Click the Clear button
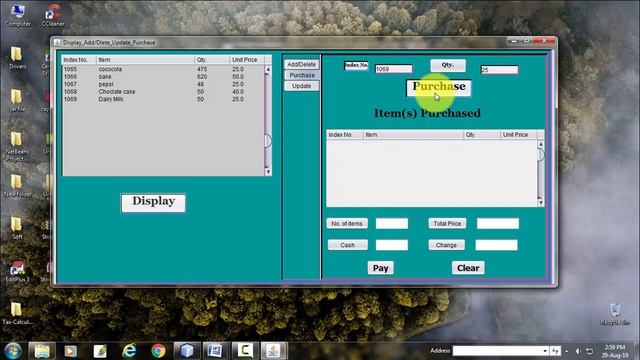Screen dimensions: 640x360 (x=468, y=268)
